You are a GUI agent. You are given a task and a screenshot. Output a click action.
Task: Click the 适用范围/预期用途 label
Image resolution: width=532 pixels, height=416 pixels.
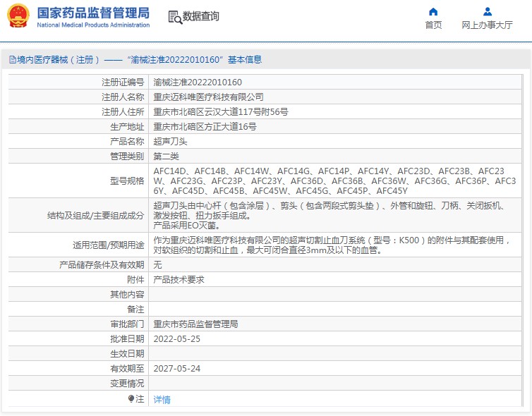point(108,245)
